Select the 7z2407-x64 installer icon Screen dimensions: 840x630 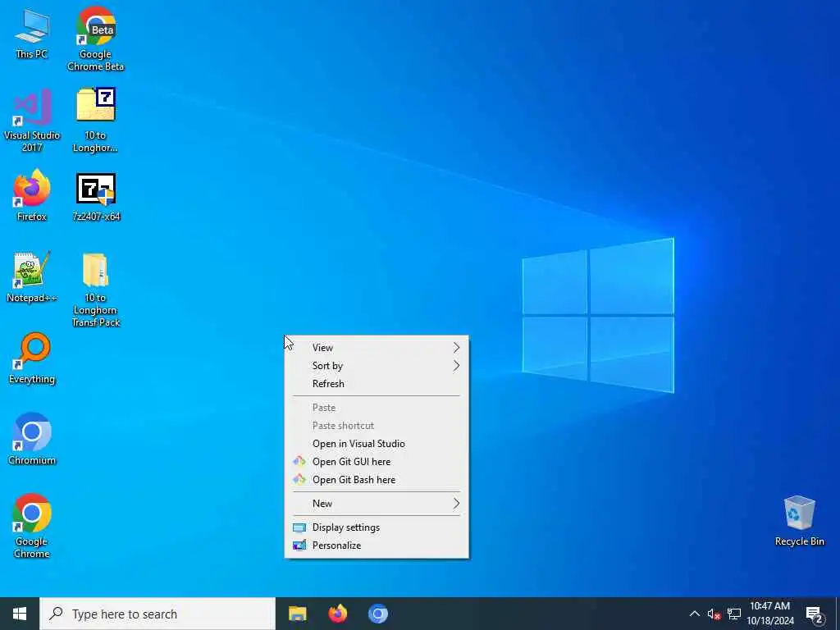coord(96,197)
